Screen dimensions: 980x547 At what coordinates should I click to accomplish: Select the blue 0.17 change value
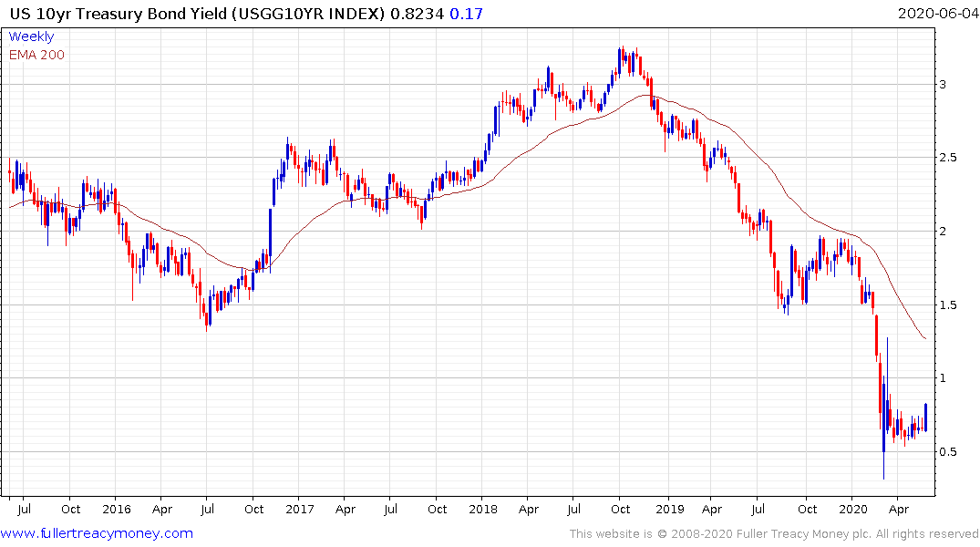[466, 14]
